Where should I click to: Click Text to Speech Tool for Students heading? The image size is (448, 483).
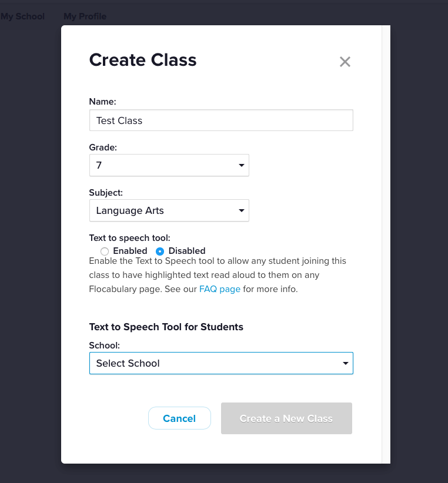166,327
